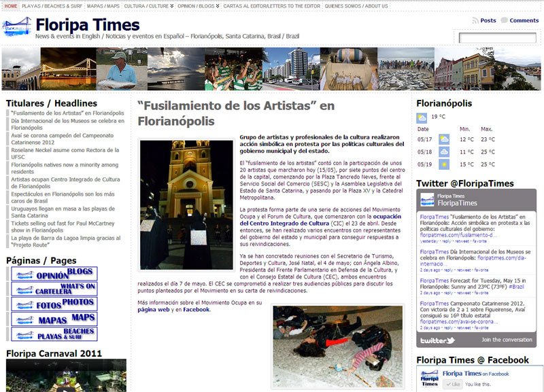Open headline about Barra da Lagoa Projeto Route
Viewport: 544px width, 392px height.
(65, 241)
